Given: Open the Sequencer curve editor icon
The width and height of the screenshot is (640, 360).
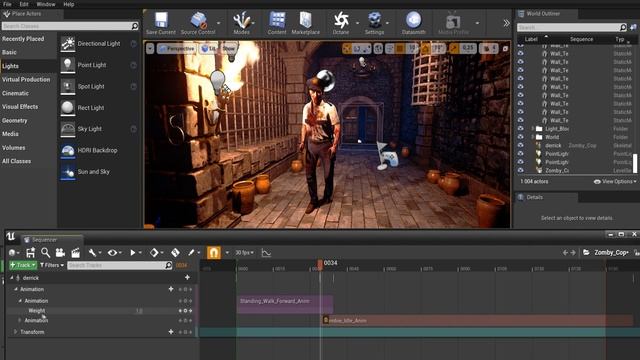Looking at the screenshot, I should coord(266,253).
